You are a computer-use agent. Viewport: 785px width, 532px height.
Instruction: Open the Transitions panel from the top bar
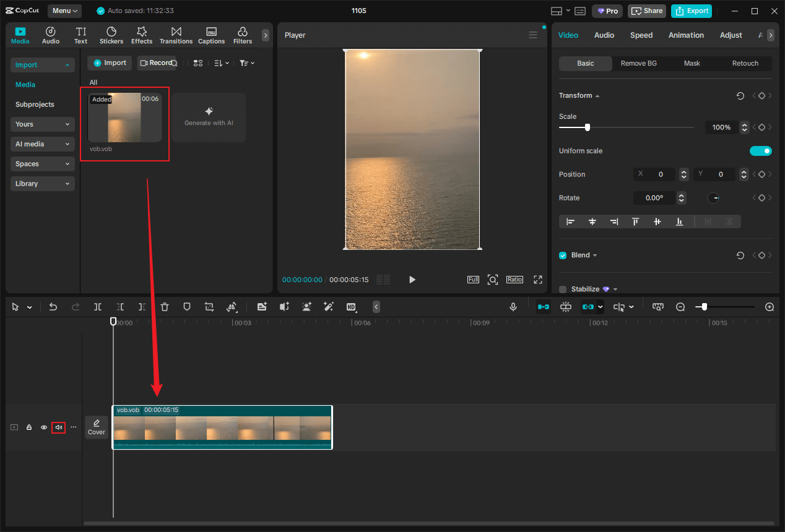point(176,35)
